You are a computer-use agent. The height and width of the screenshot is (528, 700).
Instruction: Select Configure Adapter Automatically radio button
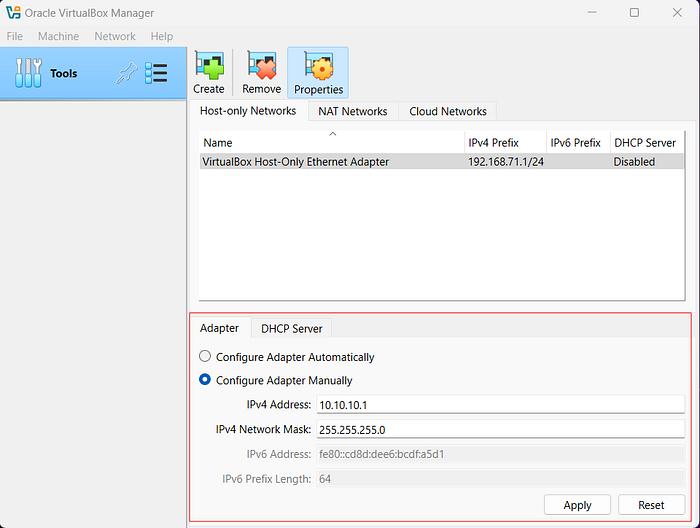(205, 356)
